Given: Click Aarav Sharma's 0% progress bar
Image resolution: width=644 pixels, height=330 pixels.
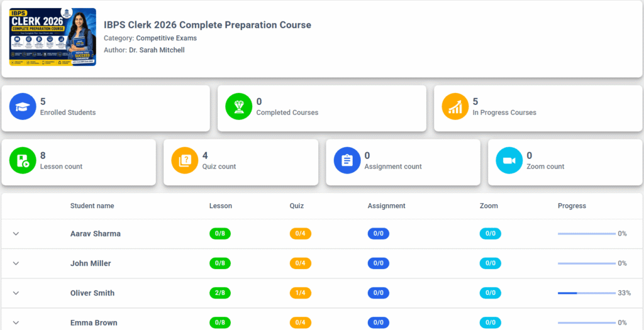Looking at the screenshot, I should pos(587,234).
